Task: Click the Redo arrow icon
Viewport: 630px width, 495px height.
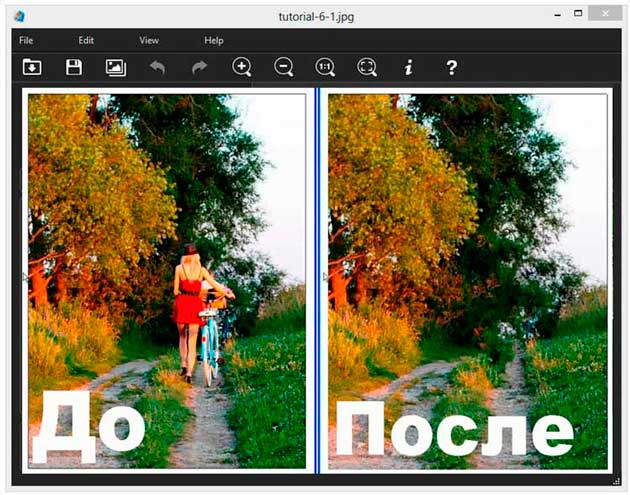Action: pos(199,67)
